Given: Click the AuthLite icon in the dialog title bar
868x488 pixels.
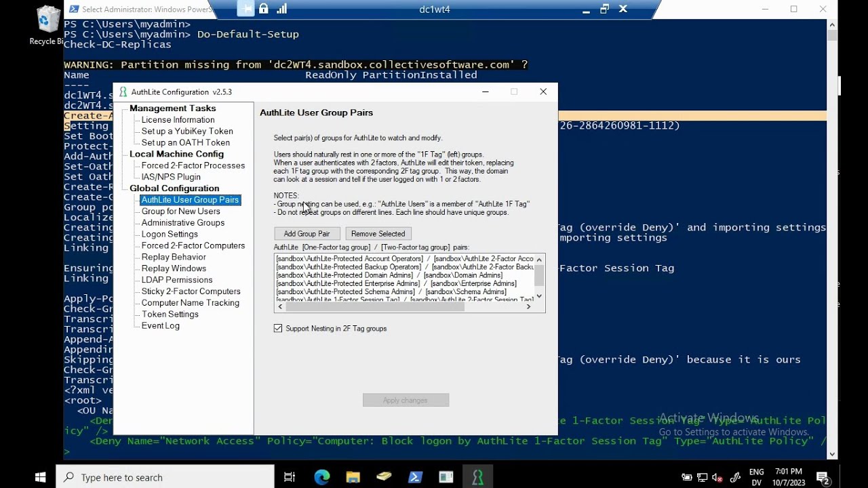Looking at the screenshot, I should [123, 91].
